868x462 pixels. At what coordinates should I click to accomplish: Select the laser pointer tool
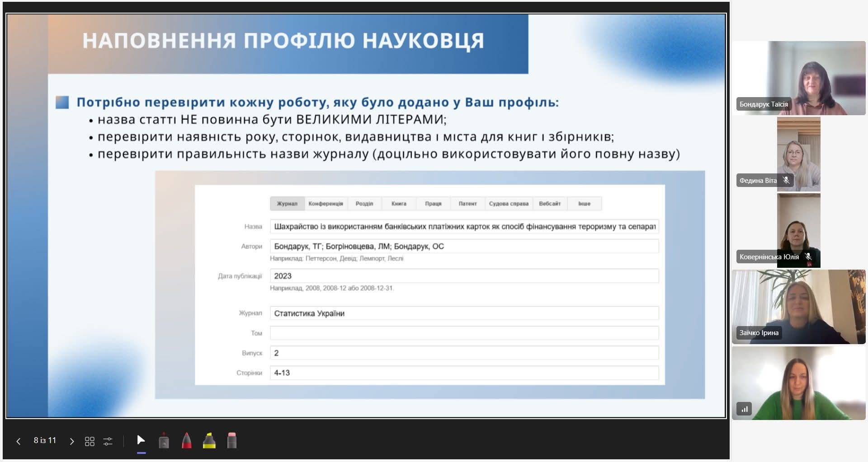coord(164,441)
